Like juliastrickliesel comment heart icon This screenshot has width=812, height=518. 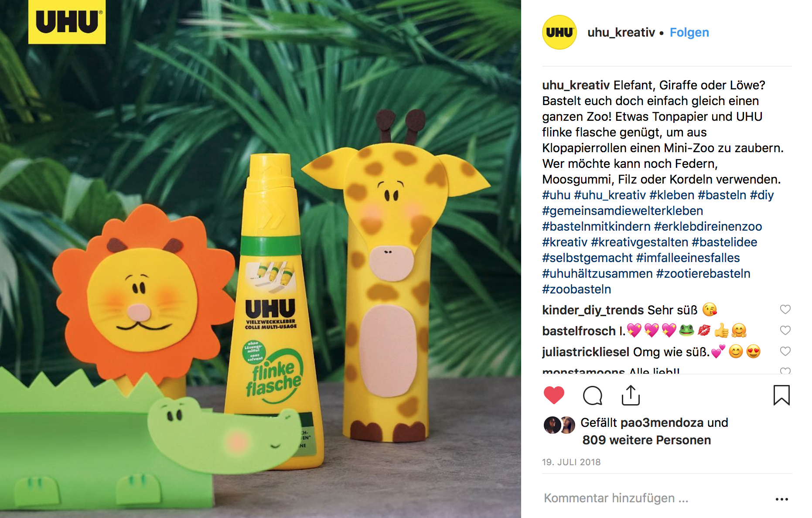785,351
